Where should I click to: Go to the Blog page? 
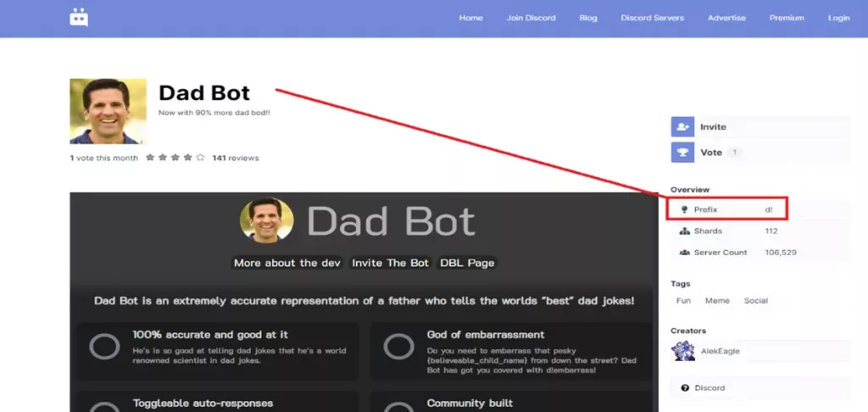pyautogui.click(x=588, y=18)
